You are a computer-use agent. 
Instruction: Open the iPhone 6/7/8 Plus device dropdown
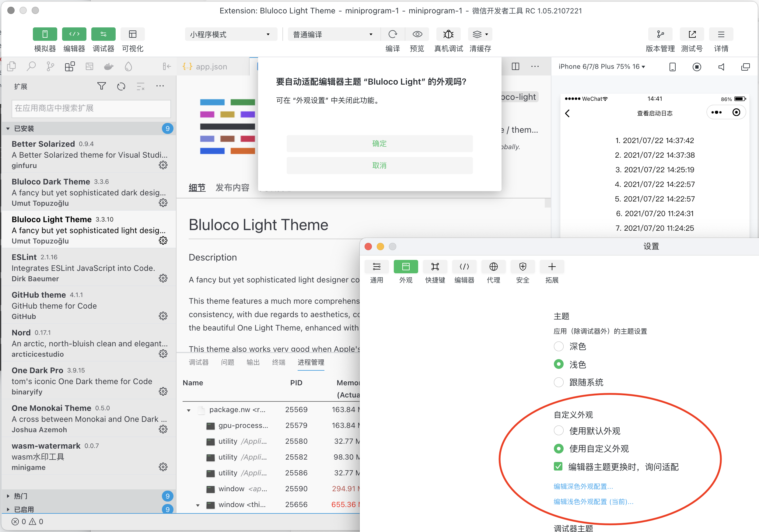coord(601,66)
